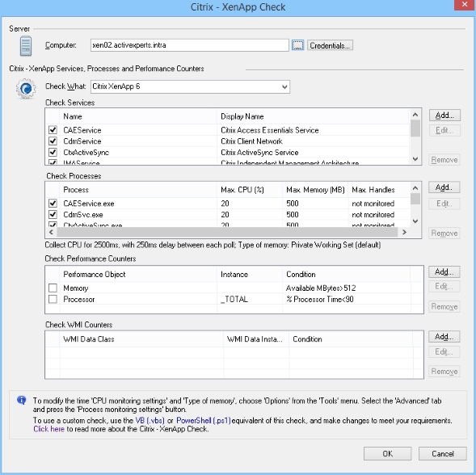Screen dimensions: 476x475
Task: Click the WMI Data Class column header
Action: [141, 339]
